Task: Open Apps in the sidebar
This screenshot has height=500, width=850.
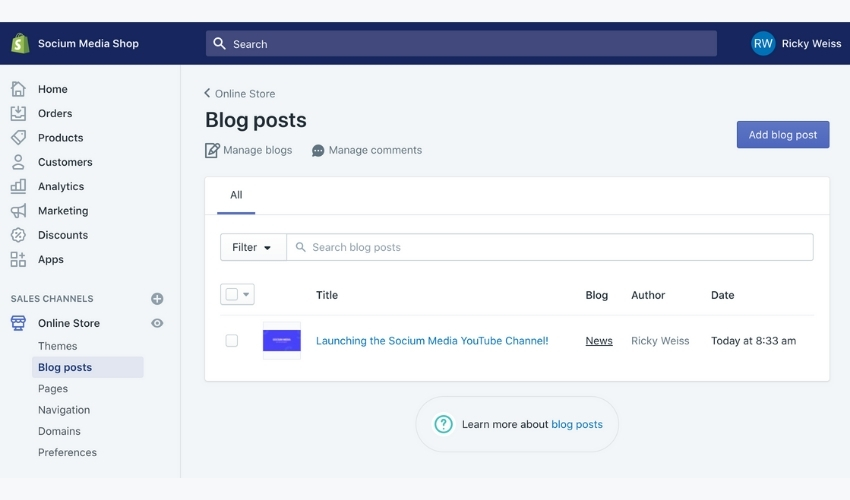Action: coord(50,260)
